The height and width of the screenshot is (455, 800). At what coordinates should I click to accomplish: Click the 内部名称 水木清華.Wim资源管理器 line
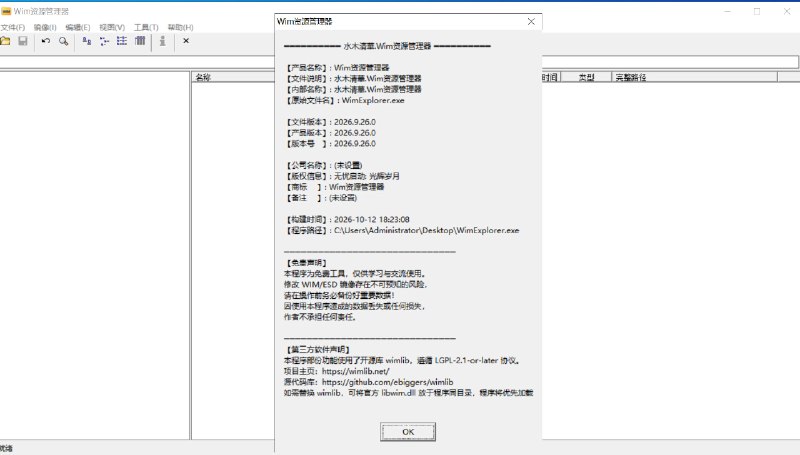coord(353,89)
